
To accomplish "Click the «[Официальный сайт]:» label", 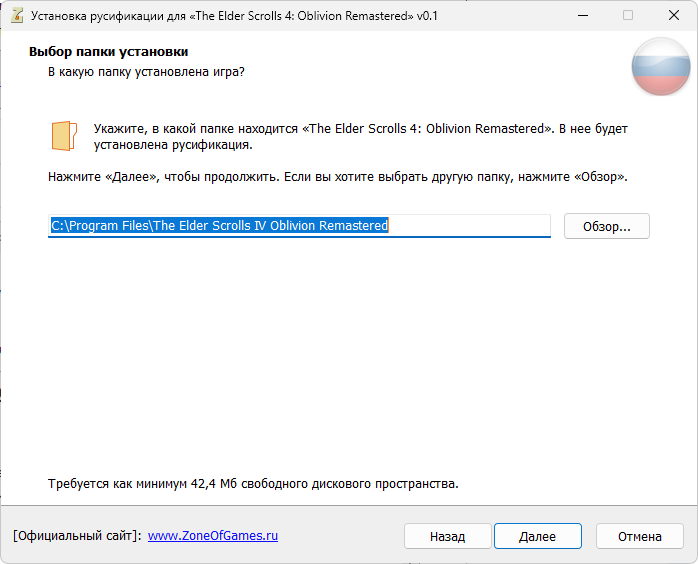I will tap(77, 536).
